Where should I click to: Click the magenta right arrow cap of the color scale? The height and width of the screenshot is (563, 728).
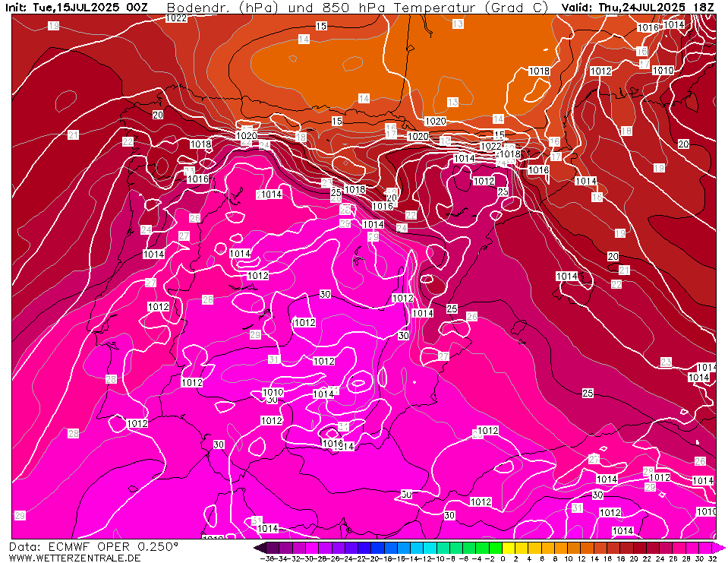(719, 548)
